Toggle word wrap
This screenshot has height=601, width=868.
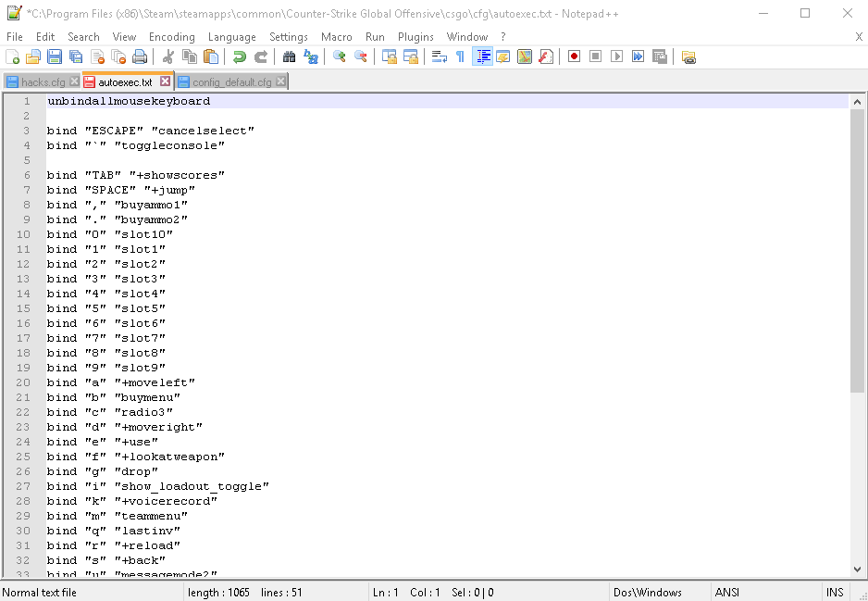point(439,56)
